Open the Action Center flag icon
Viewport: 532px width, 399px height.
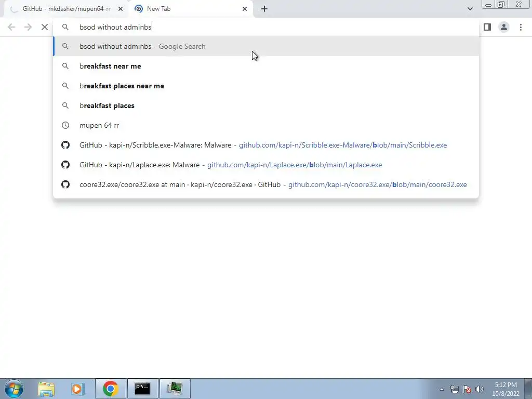point(467,389)
